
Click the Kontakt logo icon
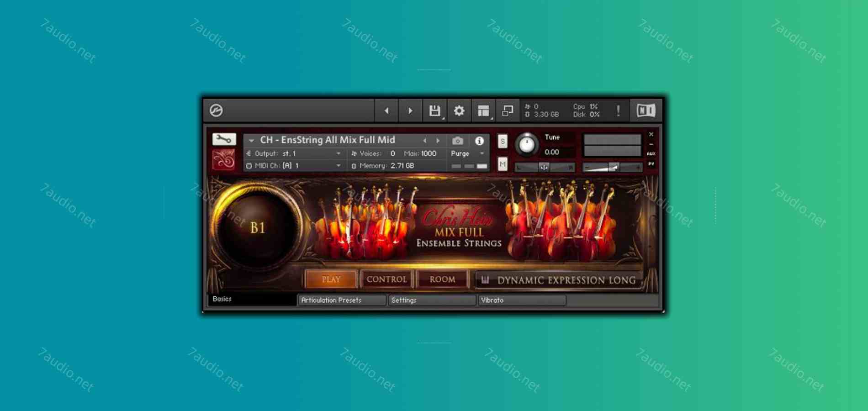216,111
